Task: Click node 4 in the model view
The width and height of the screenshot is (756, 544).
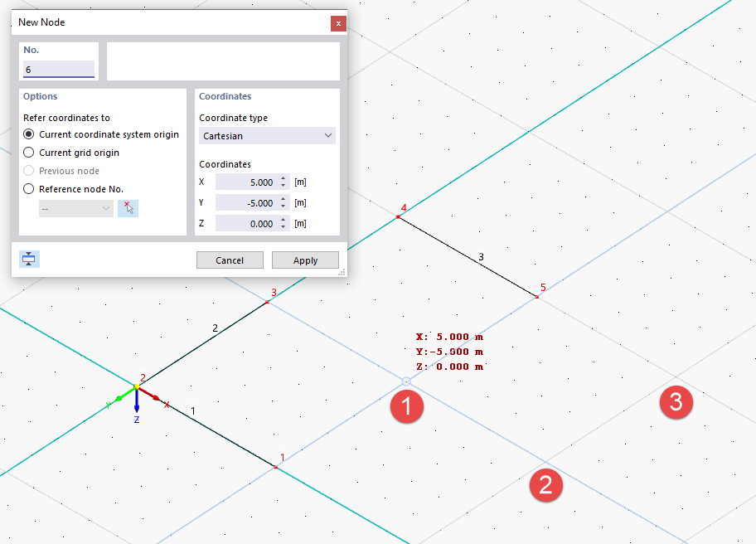Action: point(398,217)
